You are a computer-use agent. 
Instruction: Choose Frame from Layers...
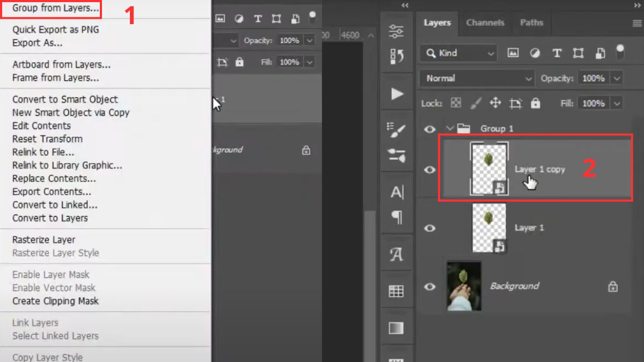click(55, 78)
